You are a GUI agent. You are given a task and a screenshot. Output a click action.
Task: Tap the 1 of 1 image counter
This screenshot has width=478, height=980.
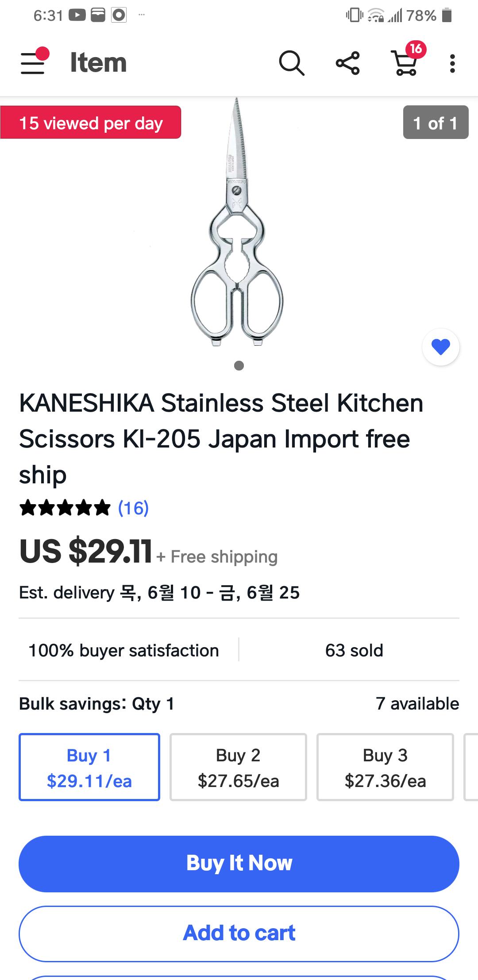[436, 123]
